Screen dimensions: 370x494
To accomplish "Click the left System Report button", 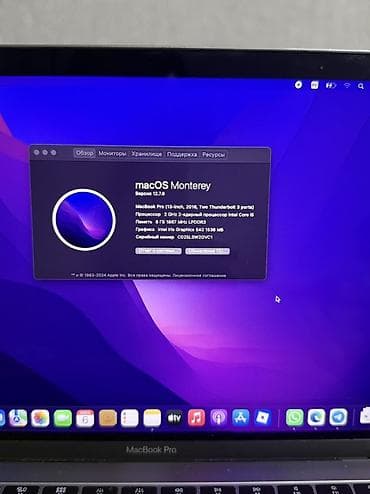I will coord(158,251).
